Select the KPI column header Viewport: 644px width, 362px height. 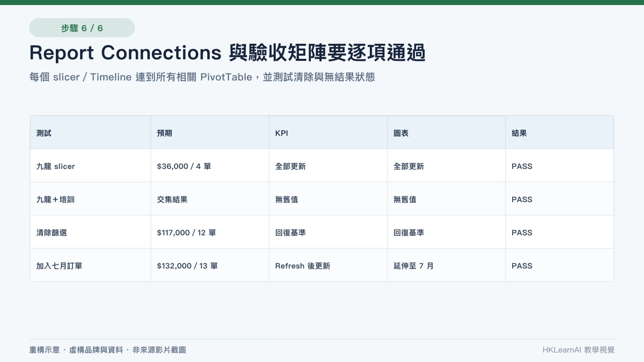(x=328, y=133)
